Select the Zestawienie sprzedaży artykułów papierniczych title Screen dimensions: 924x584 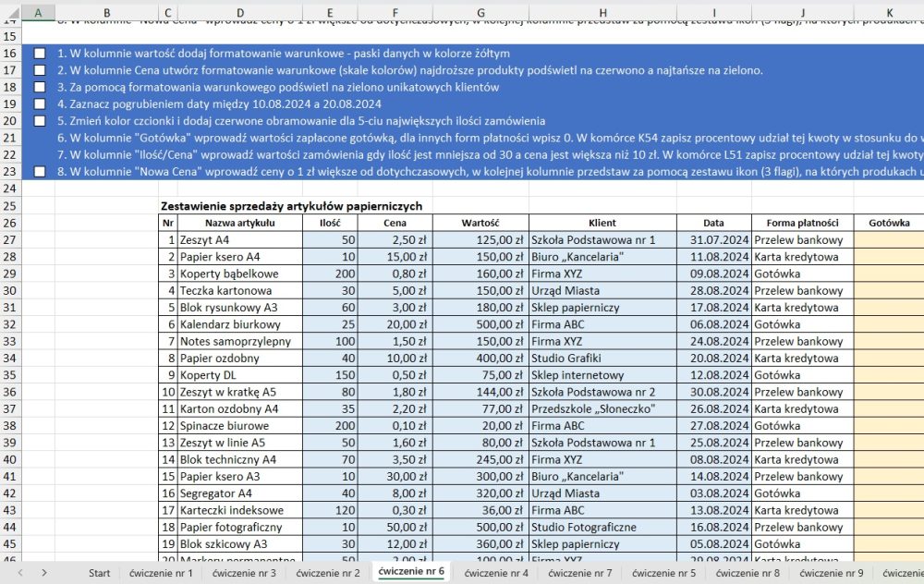292,206
